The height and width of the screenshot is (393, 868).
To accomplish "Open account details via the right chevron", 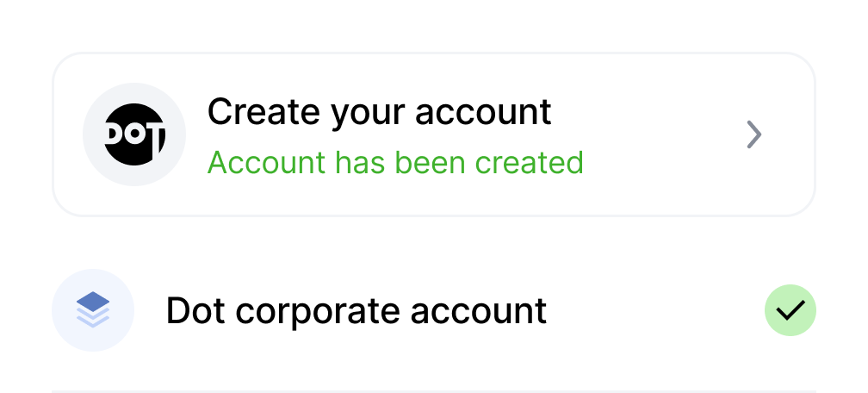I will pos(754,134).
